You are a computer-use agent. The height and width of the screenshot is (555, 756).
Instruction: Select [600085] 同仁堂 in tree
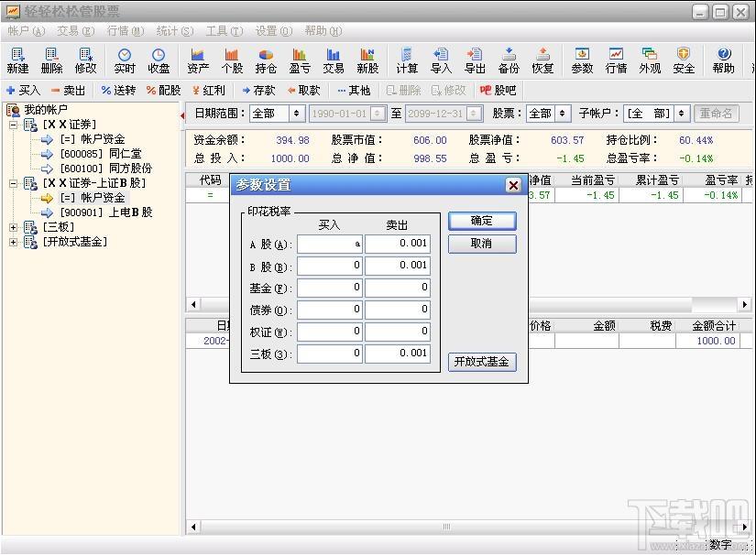point(101,154)
